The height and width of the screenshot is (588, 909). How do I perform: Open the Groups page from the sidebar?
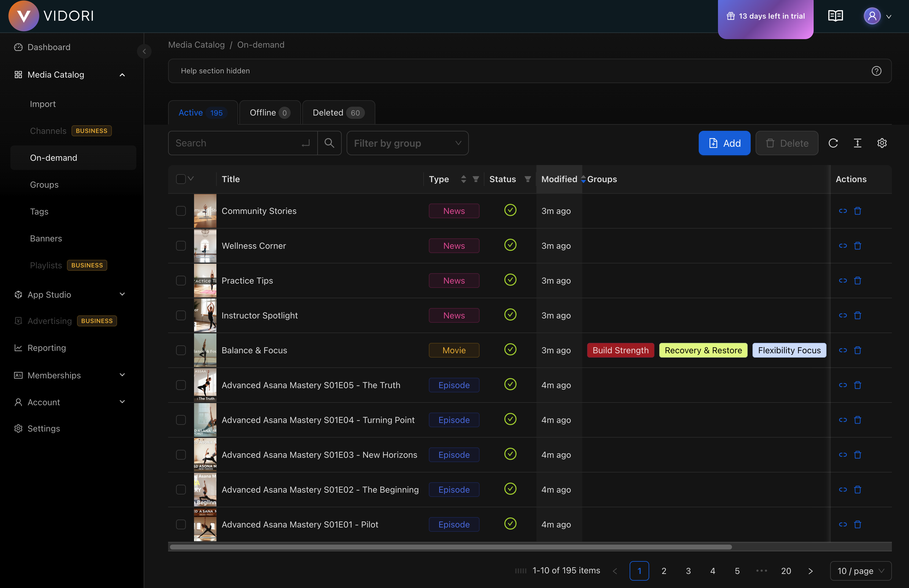[44, 184]
